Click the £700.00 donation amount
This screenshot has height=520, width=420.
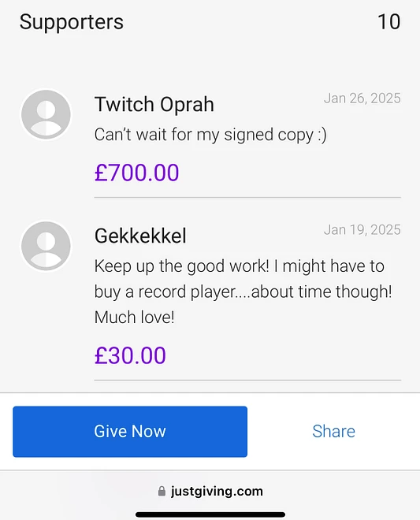pyautogui.click(x=136, y=173)
